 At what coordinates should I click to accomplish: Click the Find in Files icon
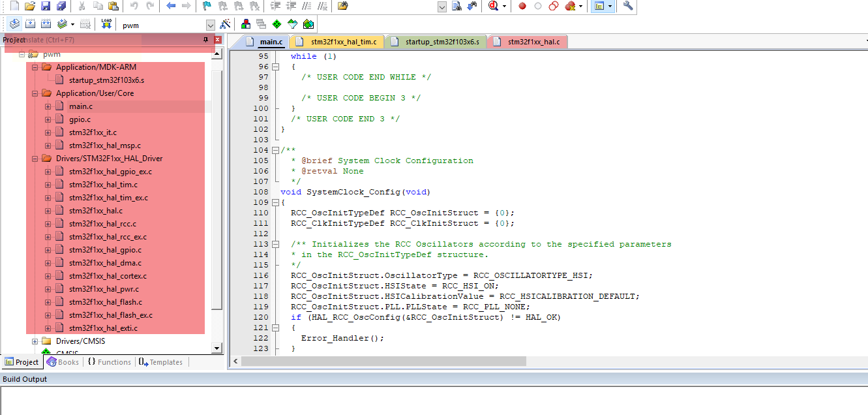coord(343,6)
